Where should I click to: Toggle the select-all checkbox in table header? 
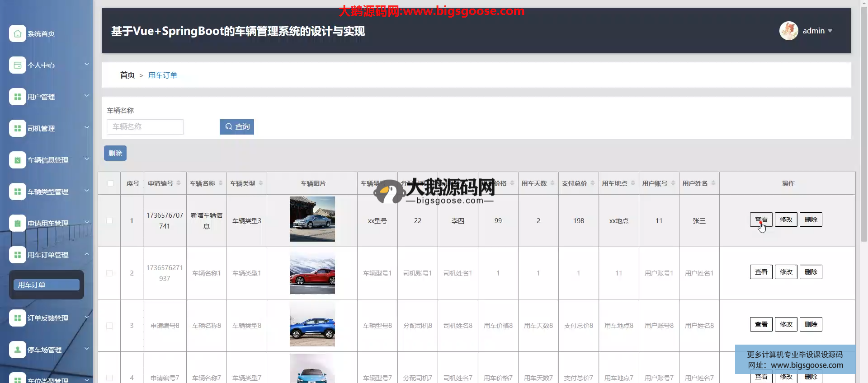(x=110, y=183)
